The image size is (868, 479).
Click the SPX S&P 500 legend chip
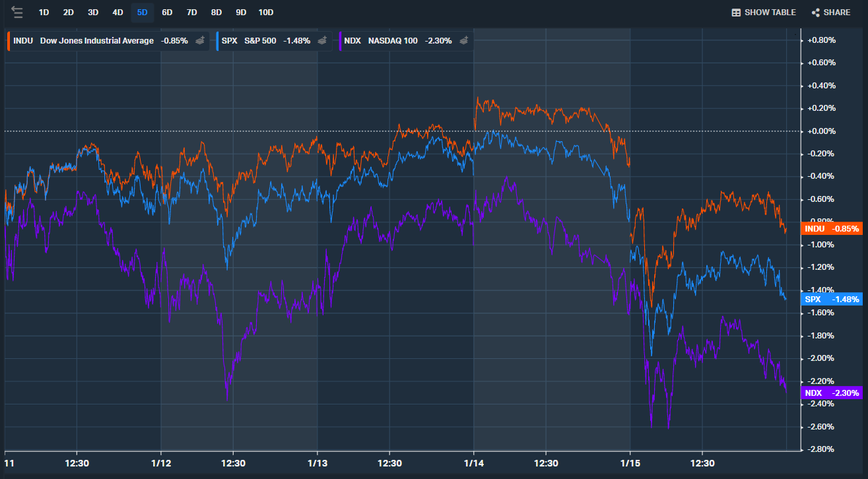click(274, 41)
